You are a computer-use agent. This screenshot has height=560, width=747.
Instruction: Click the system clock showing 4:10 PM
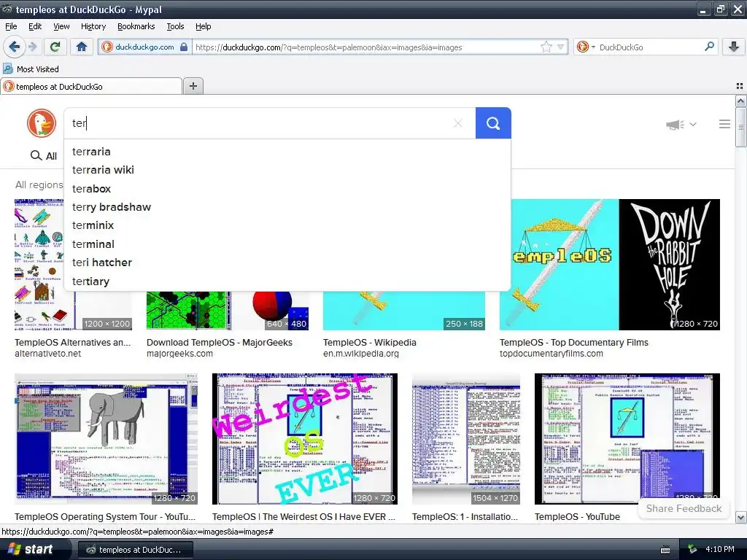[x=720, y=549]
